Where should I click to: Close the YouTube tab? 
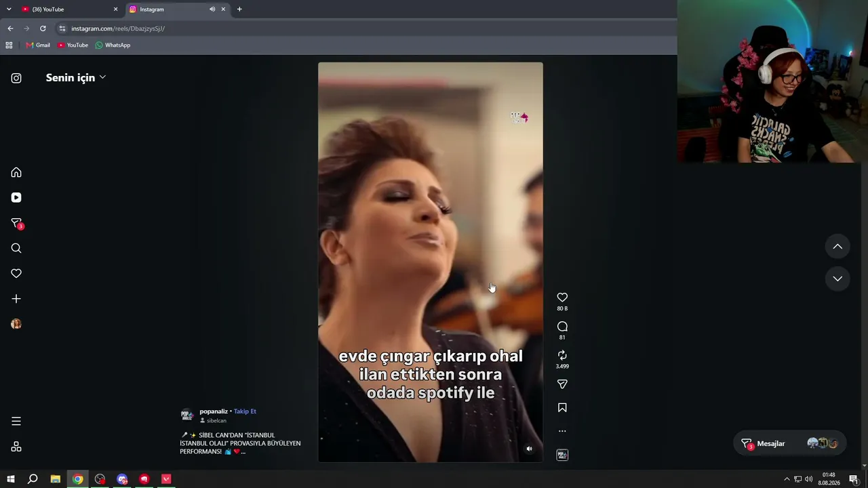[115, 9]
